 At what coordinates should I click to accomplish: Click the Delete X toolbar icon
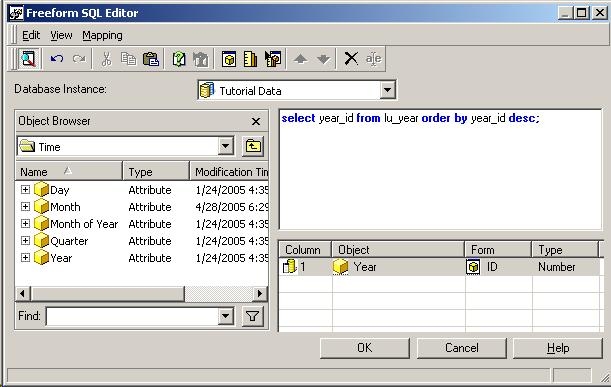(351, 59)
